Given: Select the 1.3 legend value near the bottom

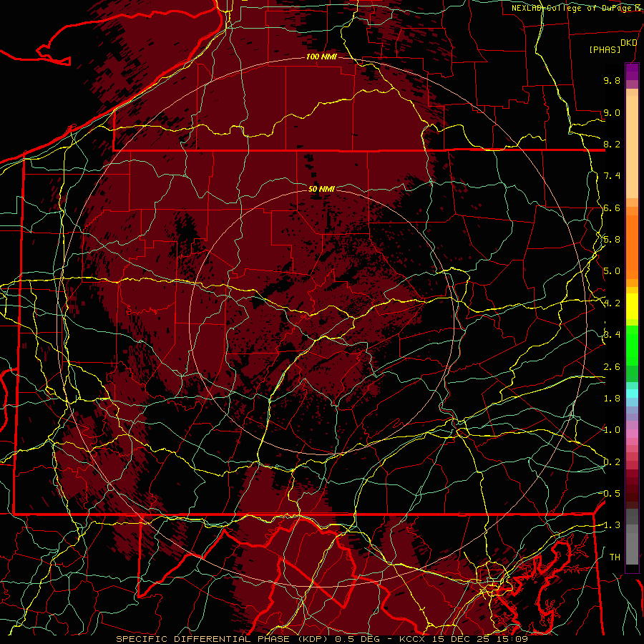Looking at the screenshot, I should tap(612, 525).
